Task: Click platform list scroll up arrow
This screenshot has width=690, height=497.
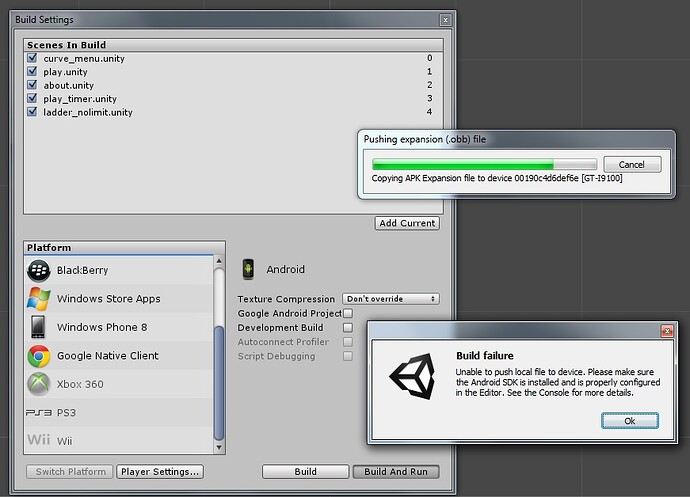Action: (219, 261)
